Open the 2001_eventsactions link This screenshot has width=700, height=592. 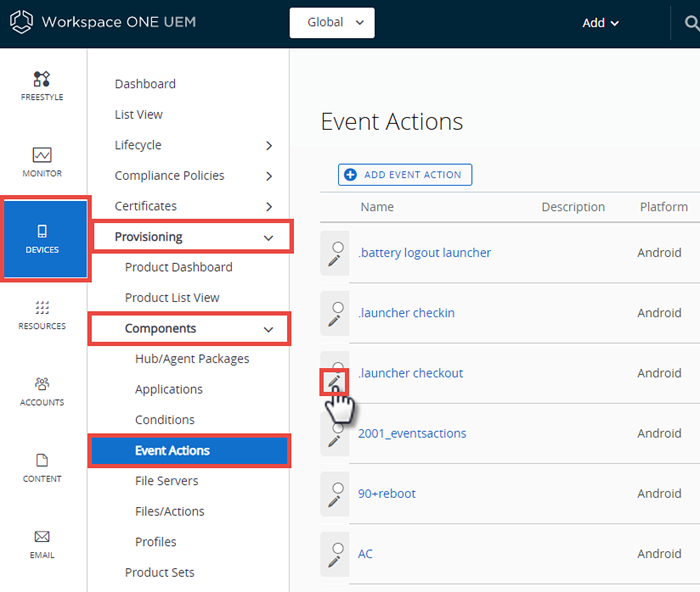[x=412, y=434]
